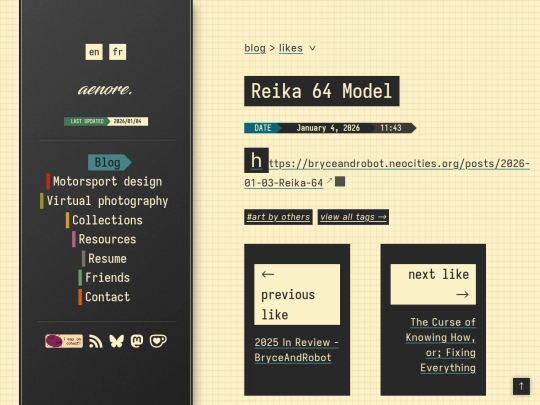Image resolution: width=540 pixels, height=405 pixels.
Task: Click view all tags button
Action: pos(353,217)
